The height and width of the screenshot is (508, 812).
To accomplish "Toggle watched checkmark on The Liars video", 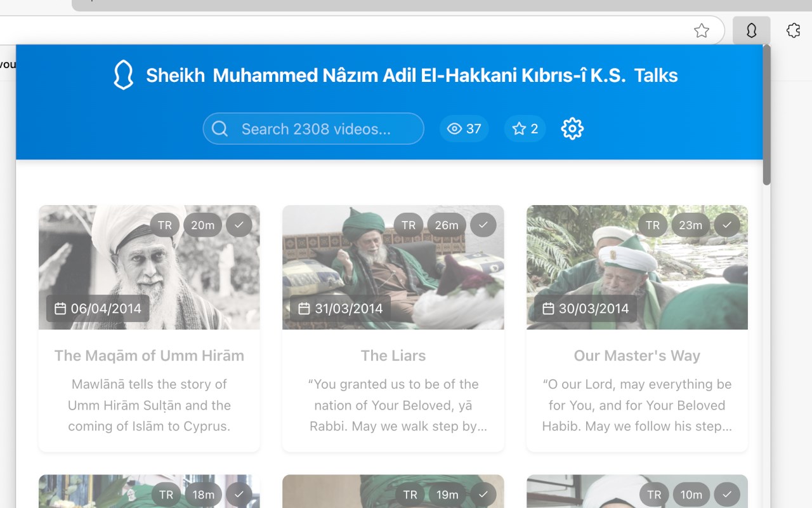I will [x=483, y=225].
